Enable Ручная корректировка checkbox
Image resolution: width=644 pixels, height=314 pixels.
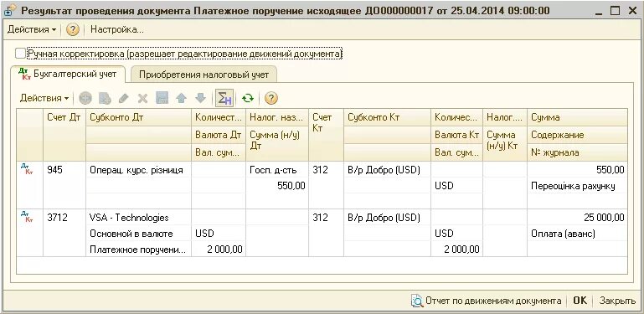click(x=20, y=54)
